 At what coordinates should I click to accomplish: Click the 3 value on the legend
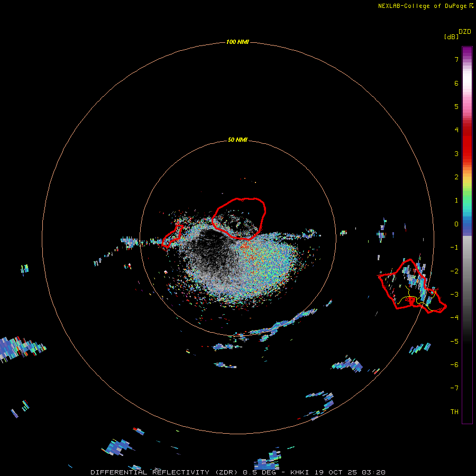point(456,153)
